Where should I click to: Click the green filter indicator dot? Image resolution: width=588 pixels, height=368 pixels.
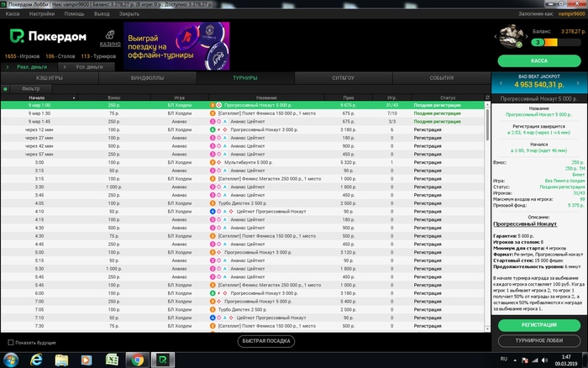coord(5,89)
